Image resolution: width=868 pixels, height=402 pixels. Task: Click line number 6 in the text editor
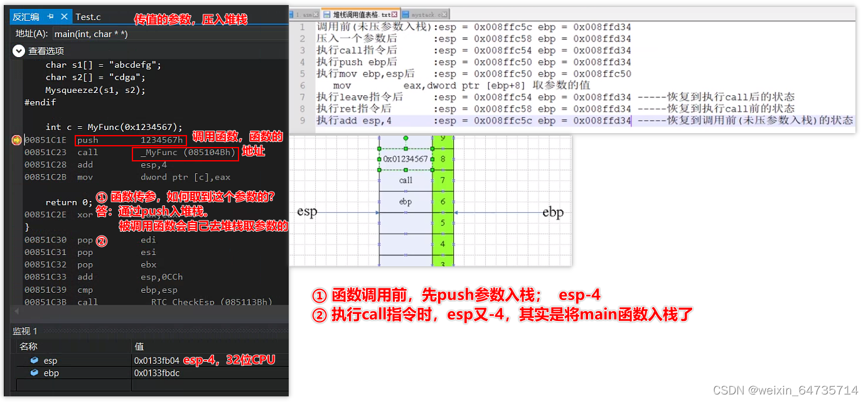(302, 85)
